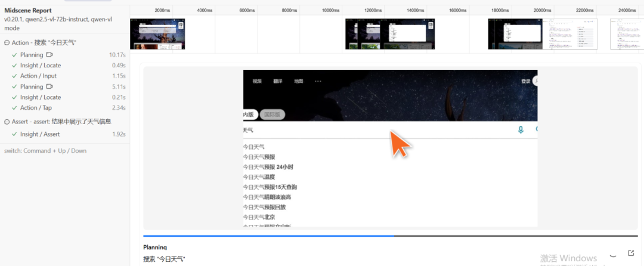The width and height of the screenshot is (644, 266).
Task: Click the 登录 link in replay
Action: pyautogui.click(x=526, y=81)
